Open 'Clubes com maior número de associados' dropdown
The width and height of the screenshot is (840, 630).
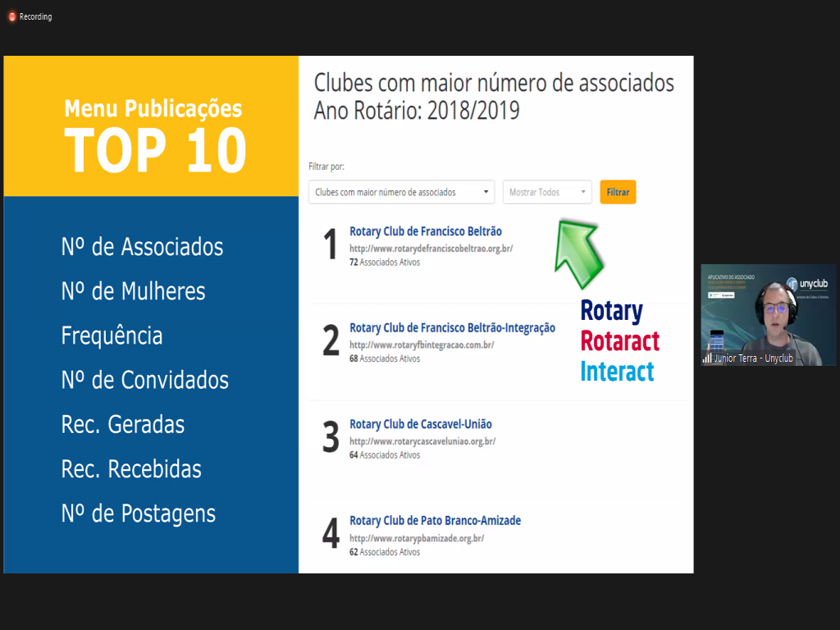pyautogui.click(x=401, y=192)
